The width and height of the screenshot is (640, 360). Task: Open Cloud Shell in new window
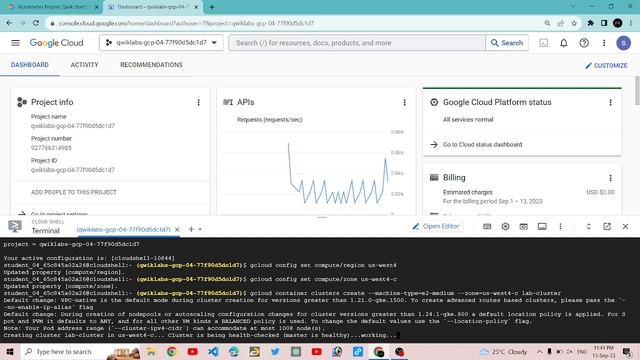[x=607, y=227]
